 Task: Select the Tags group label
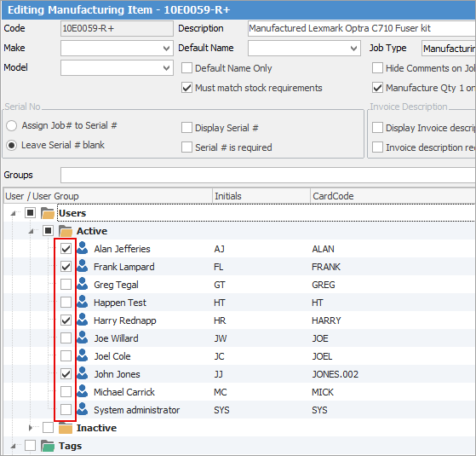70,446
